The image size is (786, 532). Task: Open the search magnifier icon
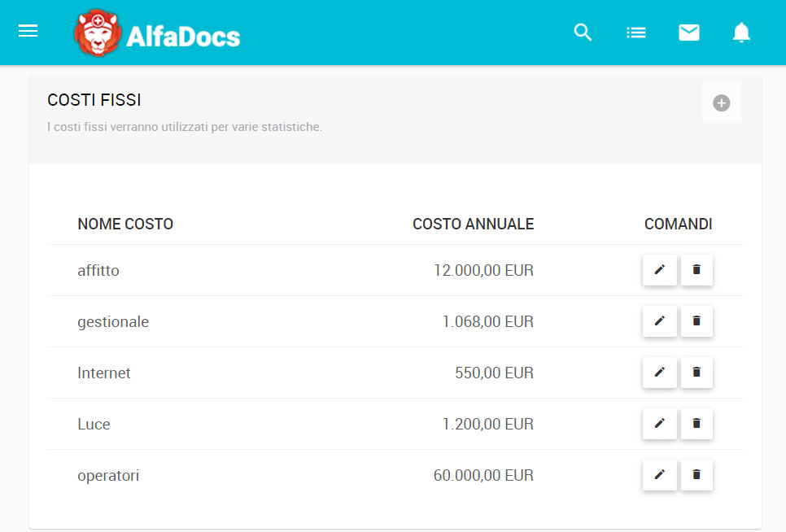point(583,33)
